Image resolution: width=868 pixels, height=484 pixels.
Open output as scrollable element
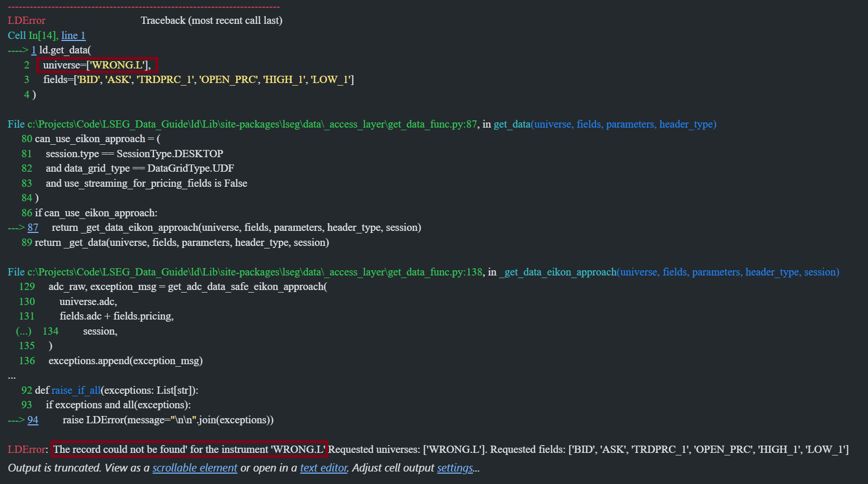tap(195, 468)
